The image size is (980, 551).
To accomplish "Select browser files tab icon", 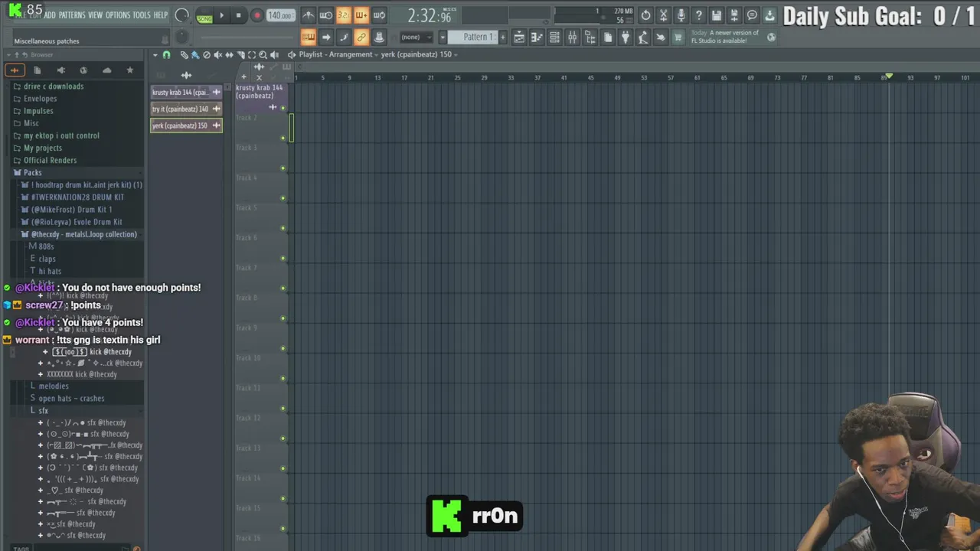I will (x=37, y=70).
